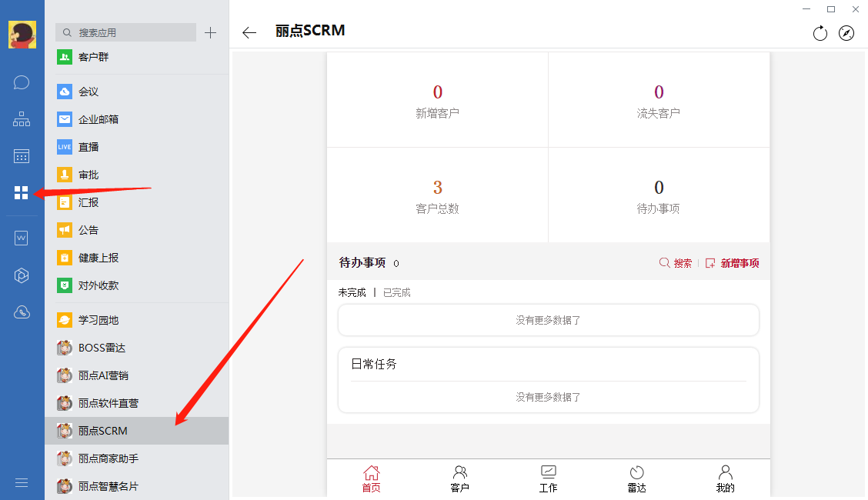The image size is (868, 500).
Task: Open the organization contacts icon
Action: click(x=22, y=119)
